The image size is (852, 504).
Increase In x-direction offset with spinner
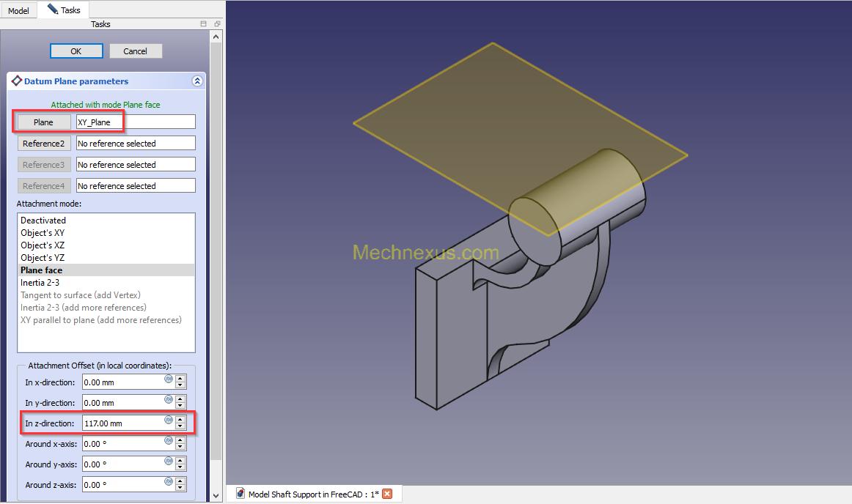click(180, 379)
